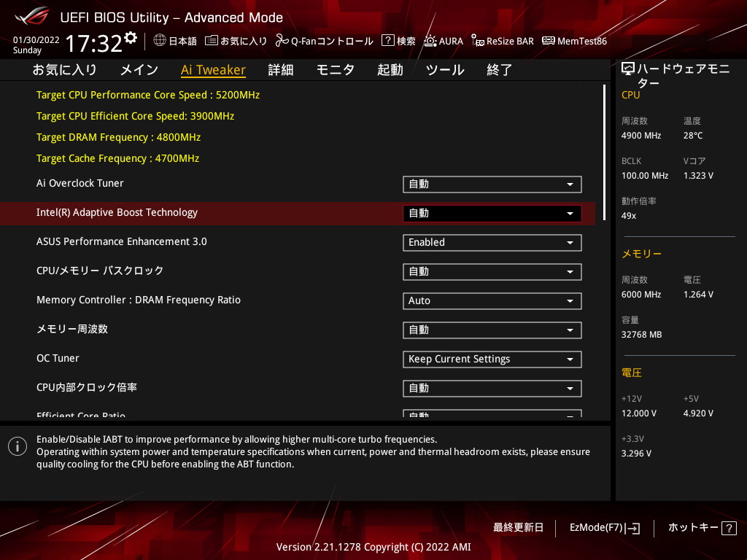Click Target DRAM Frequency 4800MHz text
The height and width of the screenshot is (560, 747).
coord(119,138)
